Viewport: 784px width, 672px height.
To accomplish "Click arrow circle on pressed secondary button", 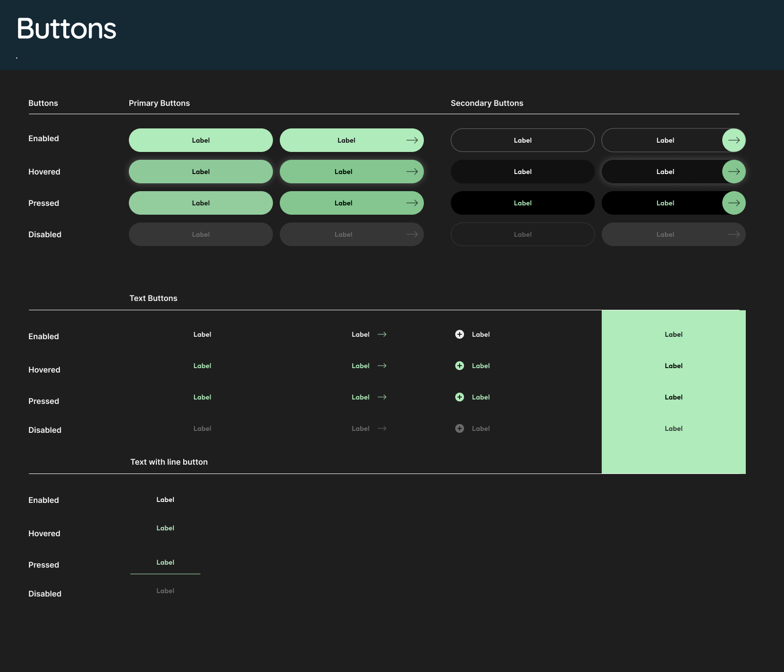I will click(734, 203).
